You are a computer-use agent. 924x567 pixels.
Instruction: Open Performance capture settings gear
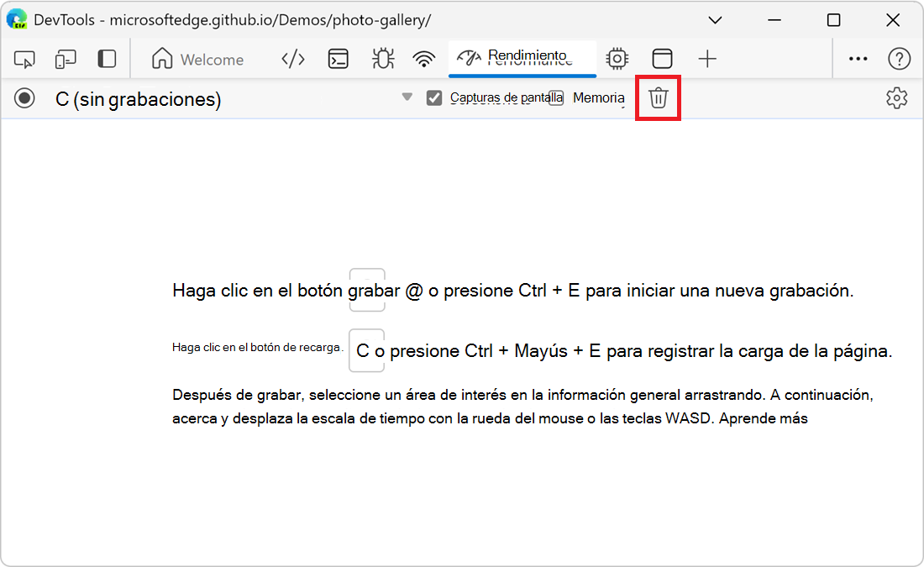896,97
